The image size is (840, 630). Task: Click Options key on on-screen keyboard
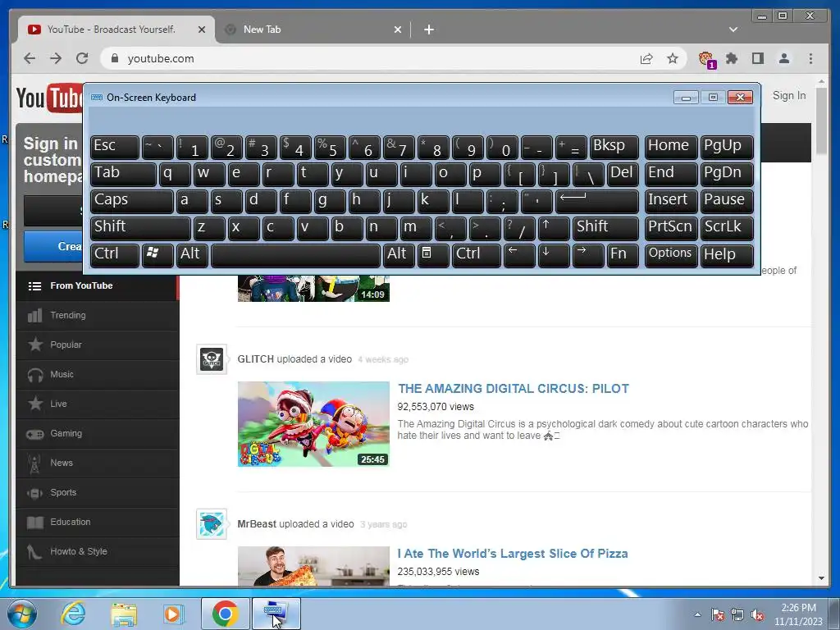pos(670,255)
